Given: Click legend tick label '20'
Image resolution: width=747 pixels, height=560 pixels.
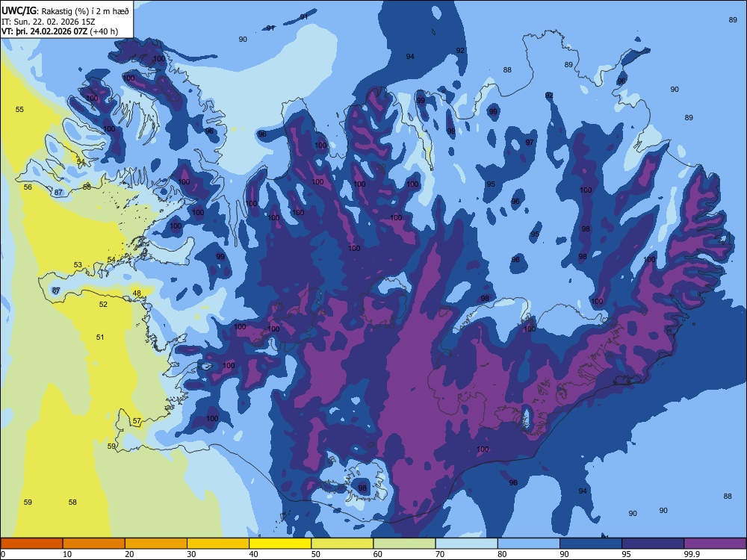Looking at the screenshot, I should click(x=129, y=554).
